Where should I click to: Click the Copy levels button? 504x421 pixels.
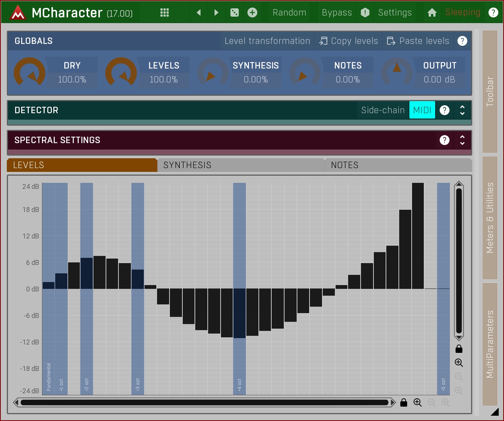click(x=348, y=41)
